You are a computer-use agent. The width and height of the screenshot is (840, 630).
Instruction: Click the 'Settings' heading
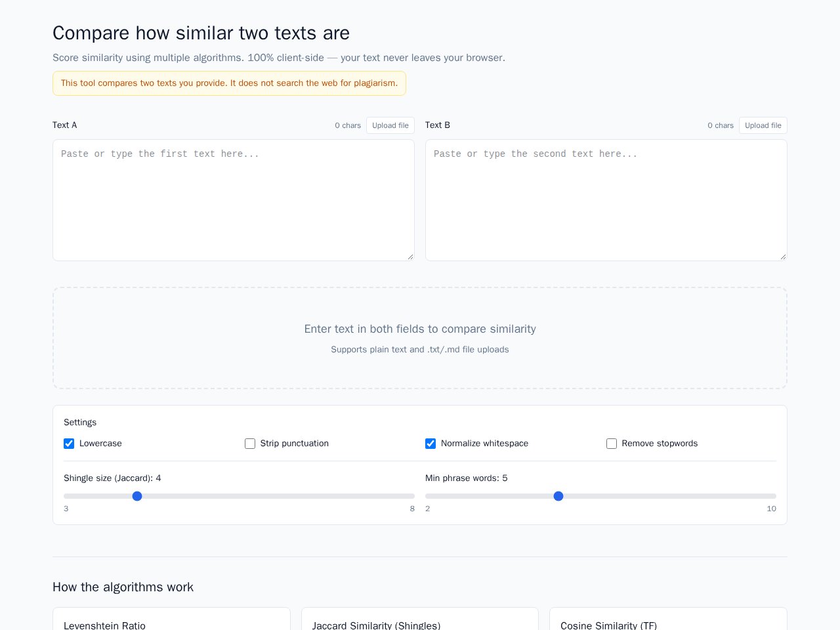(x=80, y=423)
